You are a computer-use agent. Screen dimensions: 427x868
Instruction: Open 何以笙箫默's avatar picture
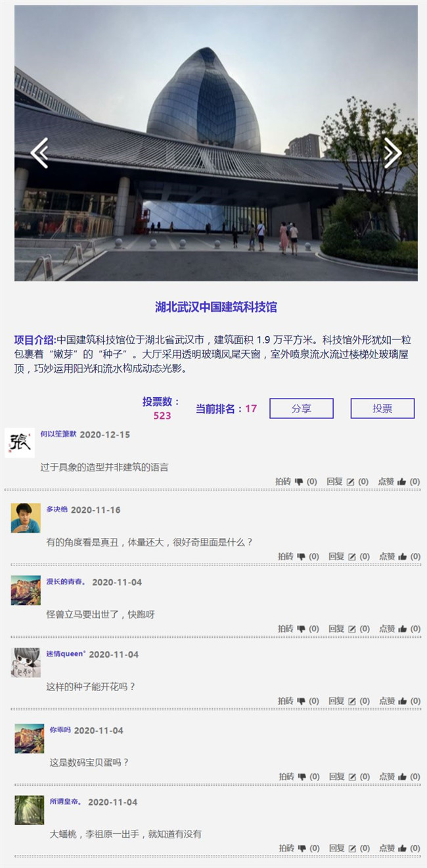[x=20, y=443]
